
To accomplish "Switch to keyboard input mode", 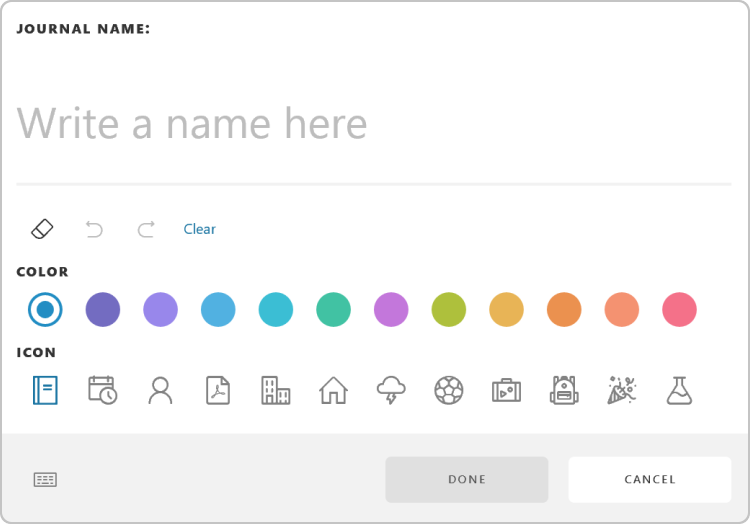I will click(x=45, y=480).
